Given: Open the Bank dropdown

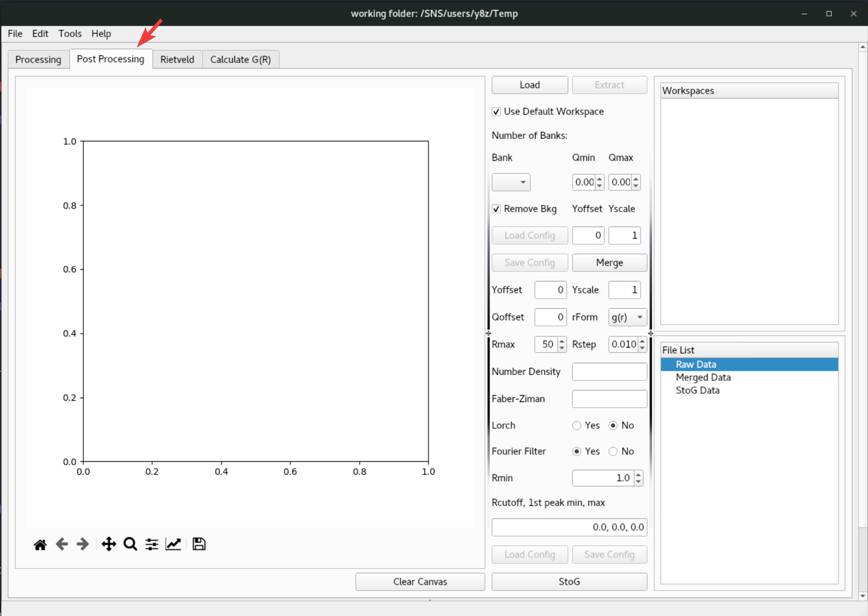Looking at the screenshot, I should pos(511,182).
